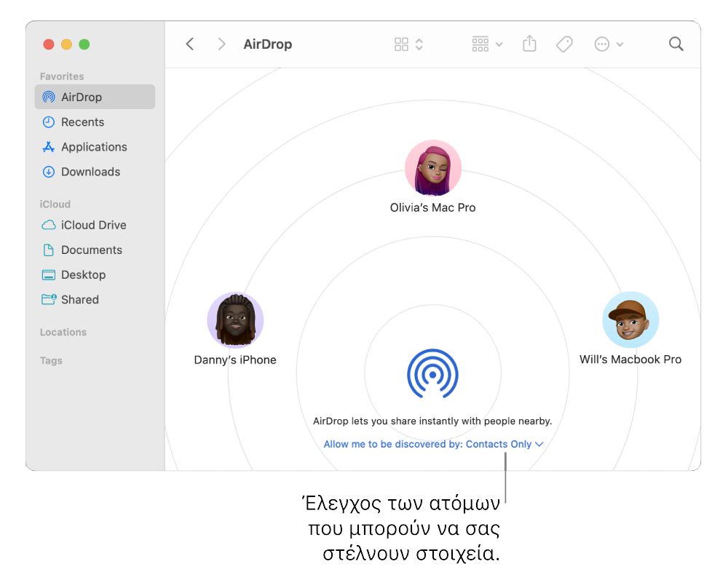Click 'AirDrop lets you share instantly' text
728x588 pixels.
coord(432,421)
